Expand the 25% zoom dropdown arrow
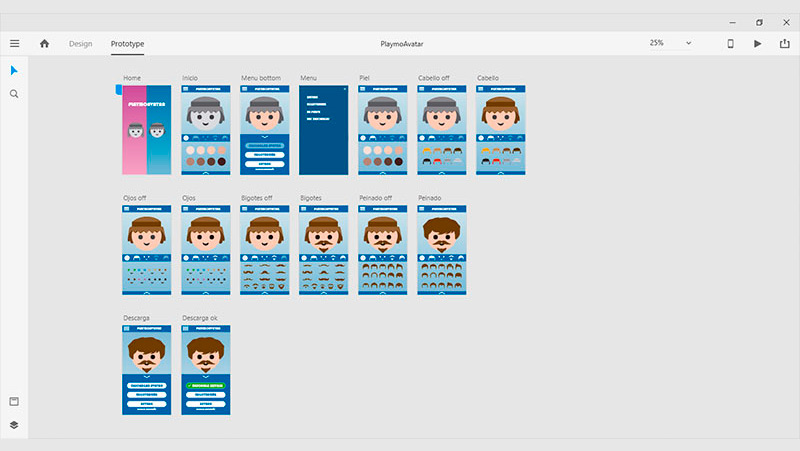The height and width of the screenshot is (451, 800). point(688,43)
